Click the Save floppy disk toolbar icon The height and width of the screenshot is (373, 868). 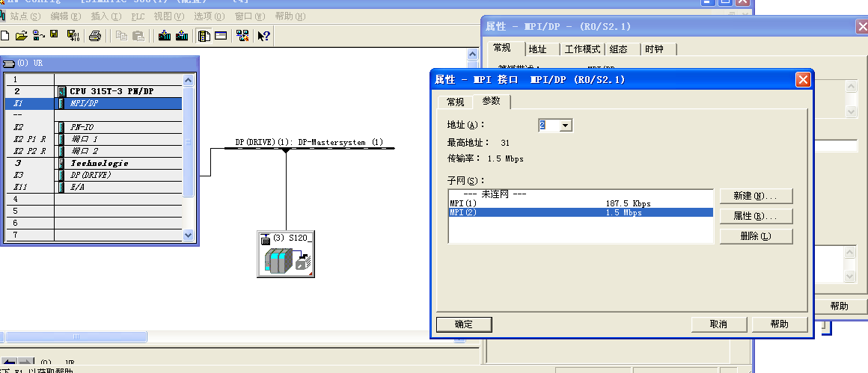tap(54, 35)
